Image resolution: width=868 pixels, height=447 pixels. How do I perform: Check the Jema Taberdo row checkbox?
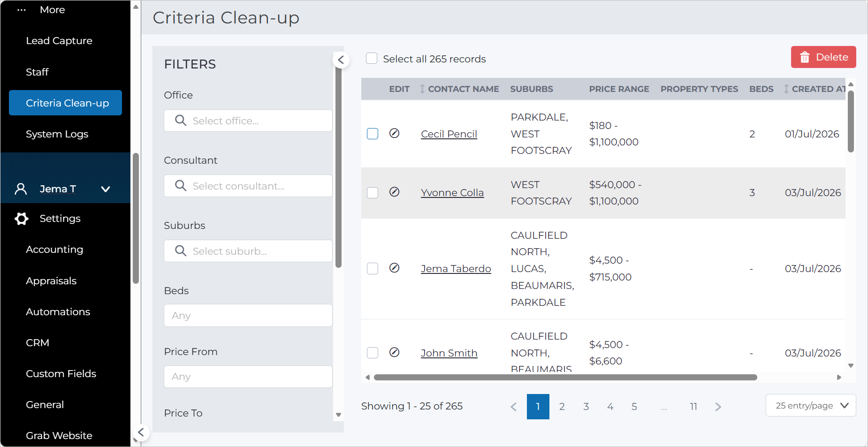(373, 268)
